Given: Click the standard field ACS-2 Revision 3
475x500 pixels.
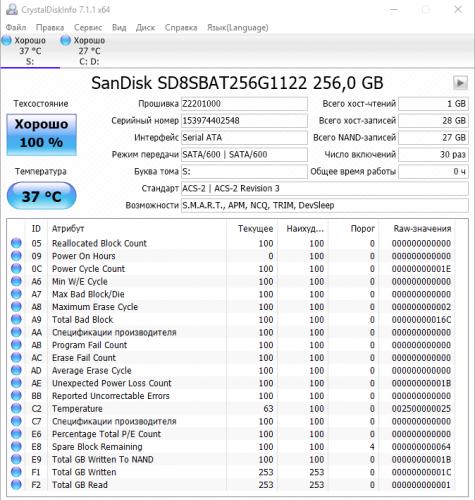Looking at the screenshot, I should pos(325,189).
